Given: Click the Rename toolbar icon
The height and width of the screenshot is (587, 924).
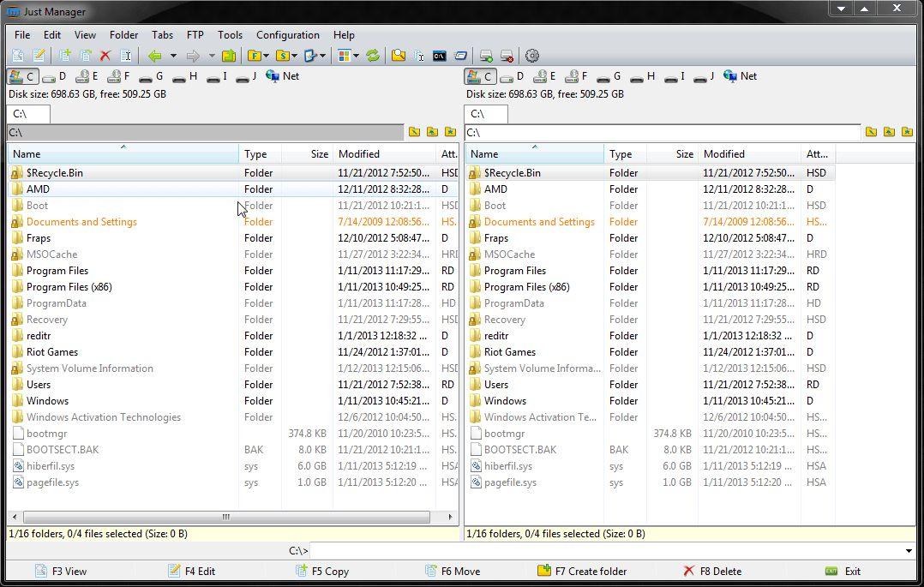Looking at the screenshot, I should click(125, 56).
